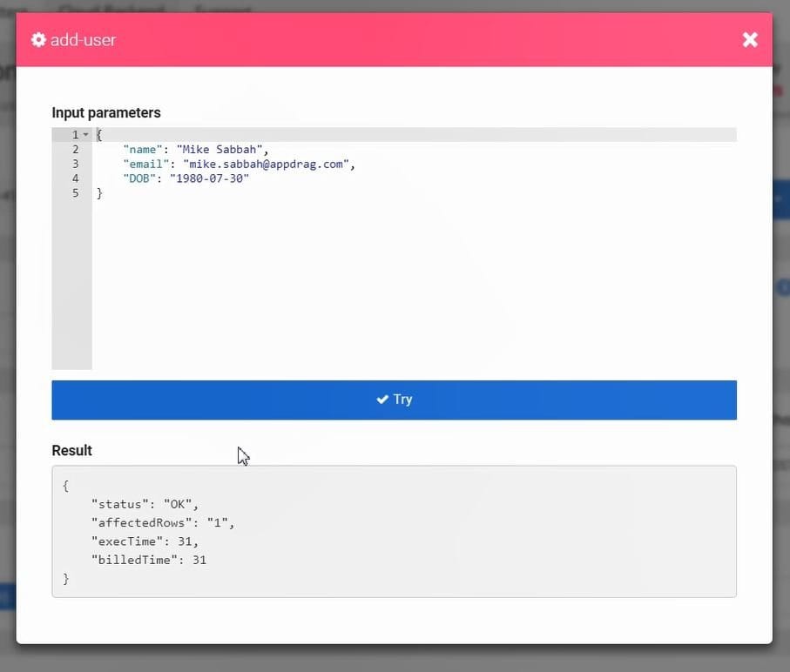Click the "status": "OK" line in Result
Image resolution: width=790 pixels, height=672 pixels.
pyautogui.click(x=145, y=505)
